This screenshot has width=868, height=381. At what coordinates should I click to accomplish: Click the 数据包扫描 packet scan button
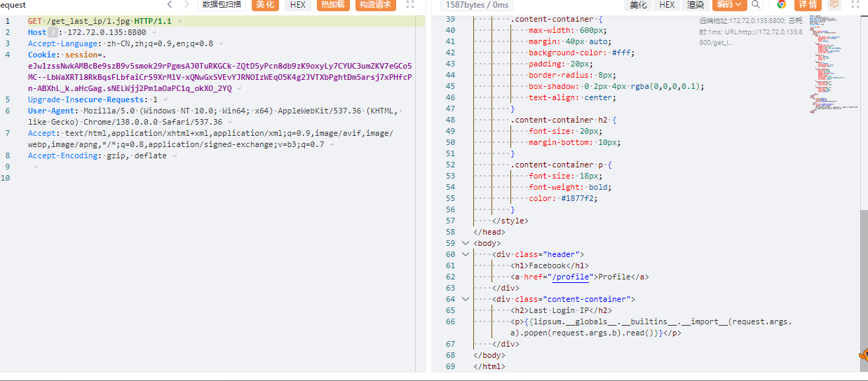tap(222, 5)
